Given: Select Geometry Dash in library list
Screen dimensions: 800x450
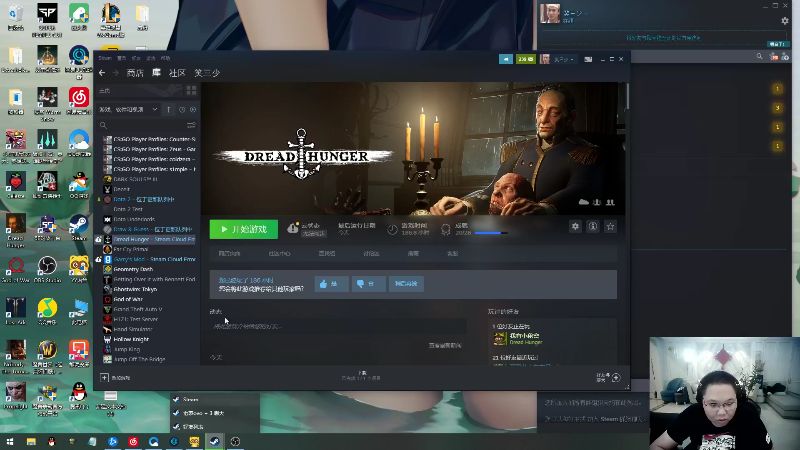Looking at the screenshot, I should [x=134, y=269].
